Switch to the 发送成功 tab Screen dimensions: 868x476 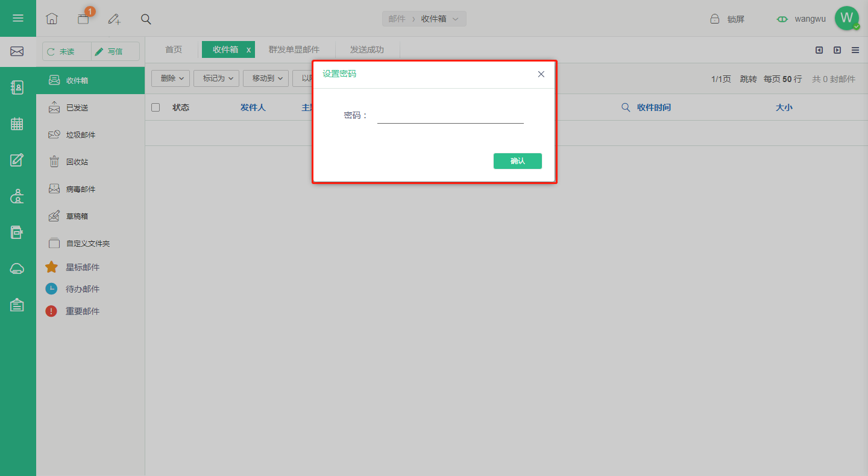pyautogui.click(x=367, y=49)
